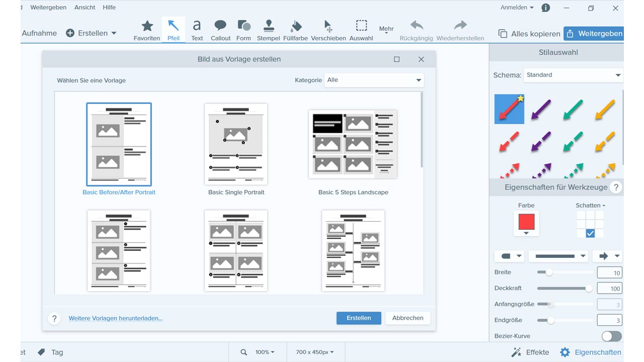644x362 pixels.
Task: Select the Callout speech bubble tool
Action: coord(220,30)
